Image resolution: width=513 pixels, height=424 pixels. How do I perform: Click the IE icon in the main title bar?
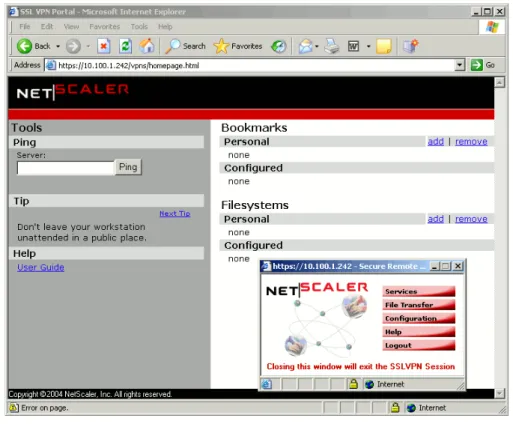click(13, 12)
